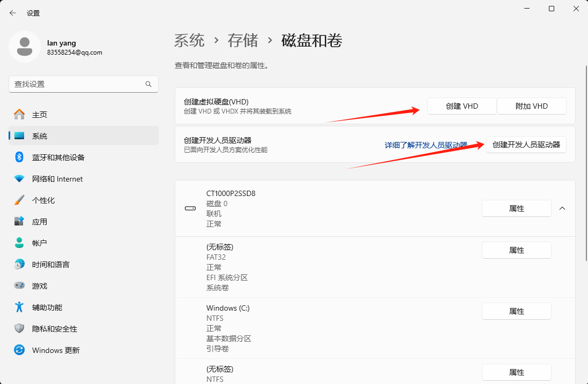This screenshot has height=384, width=588.
Task: Go to Network and Internet (网络和 Internet)
Action: (x=84, y=179)
